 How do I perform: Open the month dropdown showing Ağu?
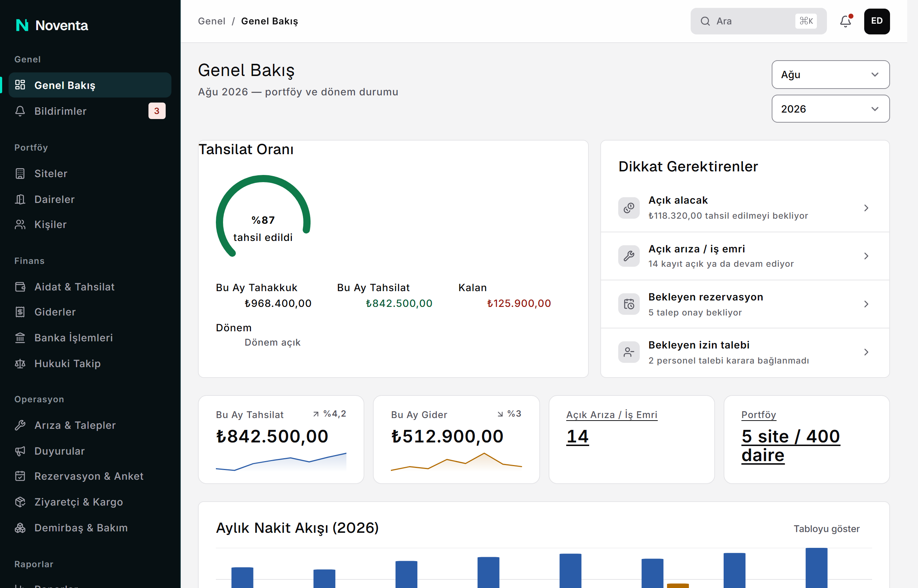tap(831, 75)
